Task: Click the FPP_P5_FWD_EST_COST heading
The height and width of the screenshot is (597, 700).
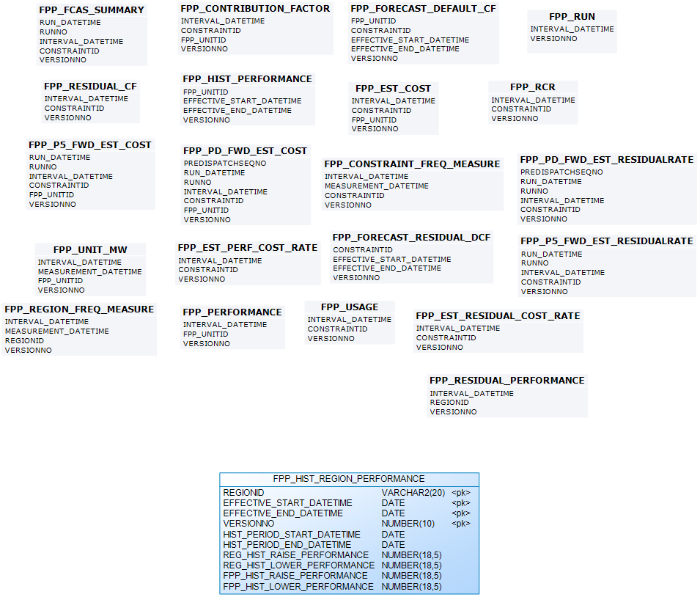Action: [90, 144]
